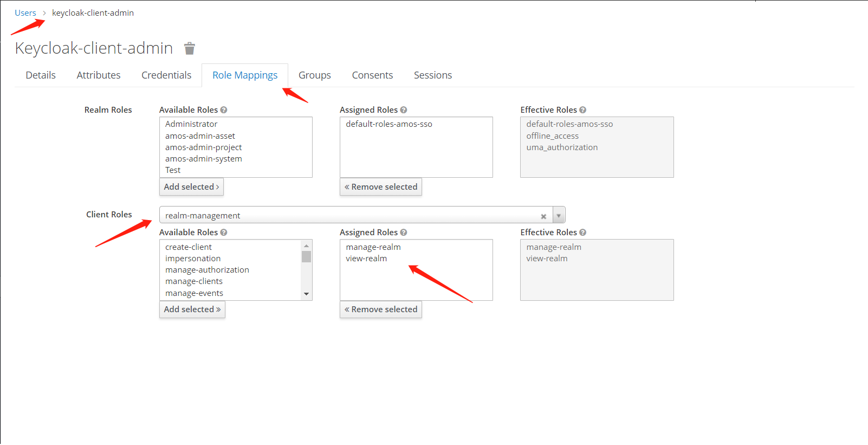Open help for Realm Effective Roles
This screenshot has width=868, height=445.
pyautogui.click(x=583, y=110)
